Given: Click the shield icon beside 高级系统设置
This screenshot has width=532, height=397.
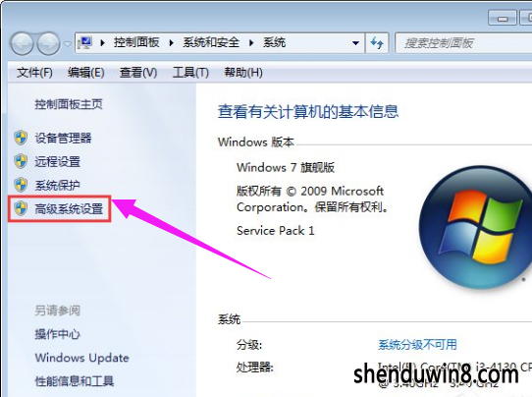Looking at the screenshot, I should pyautogui.click(x=21, y=208).
